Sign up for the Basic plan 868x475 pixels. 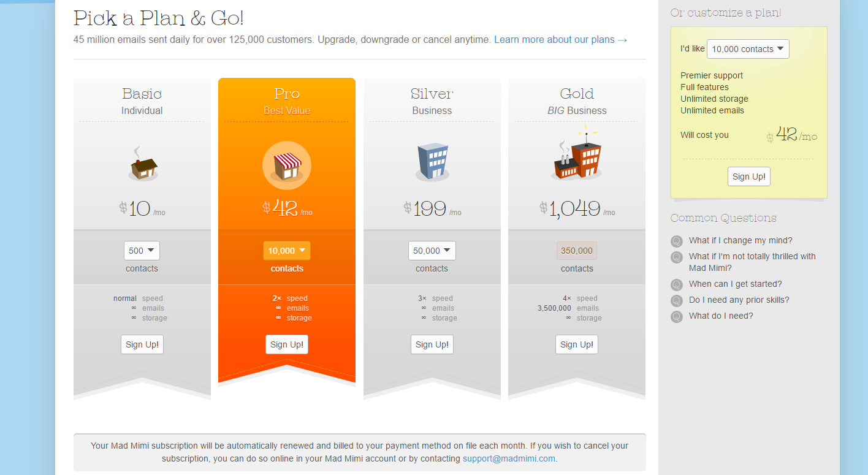pos(142,344)
